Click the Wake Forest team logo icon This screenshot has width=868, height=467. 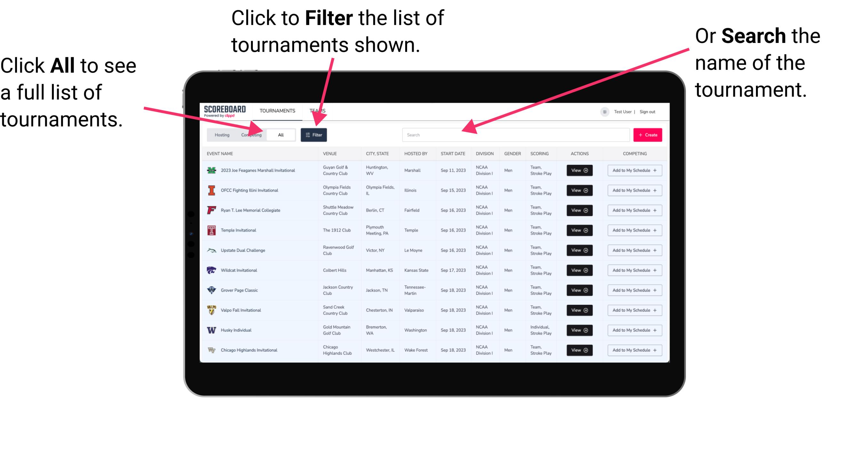coord(211,350)
